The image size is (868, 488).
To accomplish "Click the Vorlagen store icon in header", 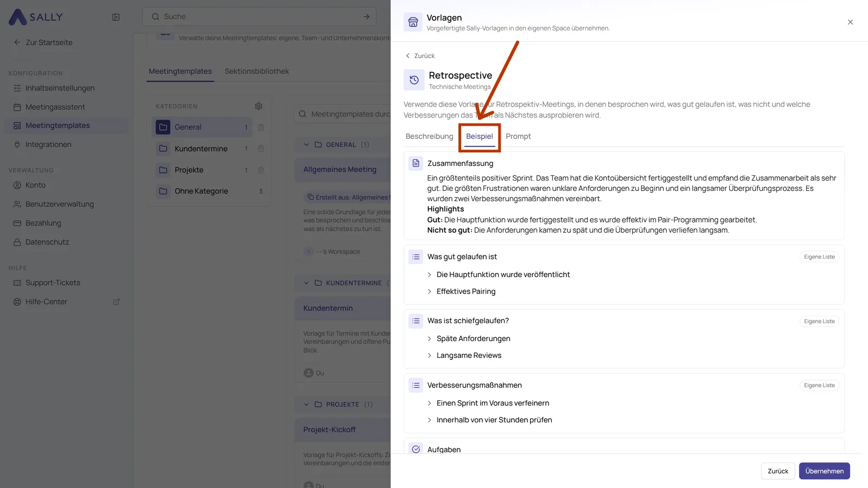I will point(413,22).
